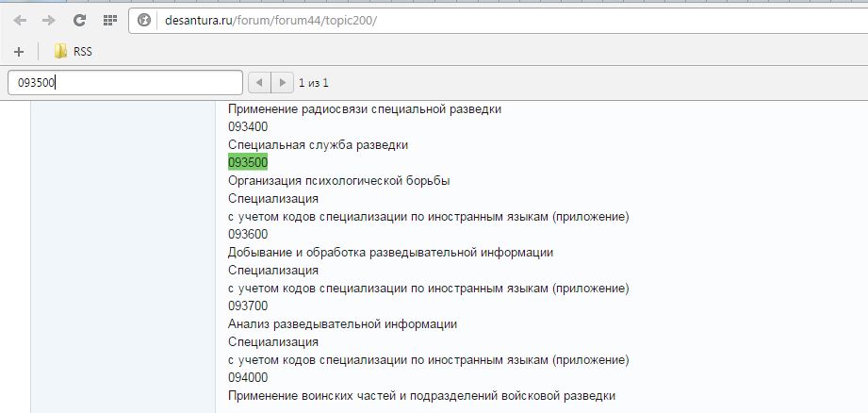
Task: Click the 093700 code line
Action: coord(248,306)
